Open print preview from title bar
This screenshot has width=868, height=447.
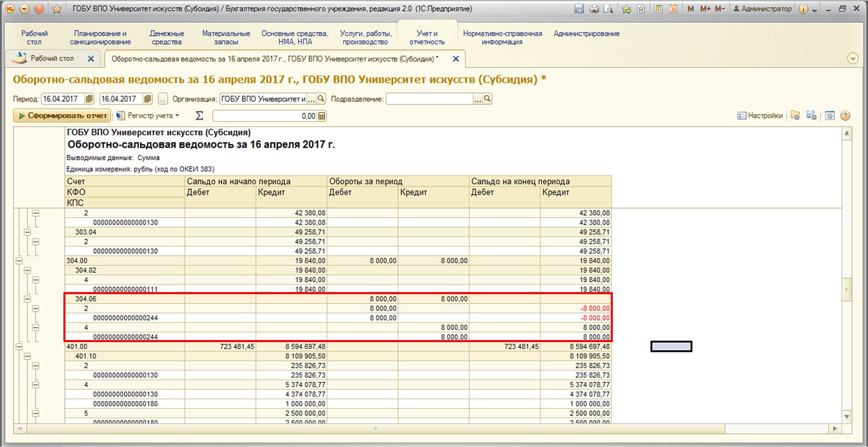[608, 9]
